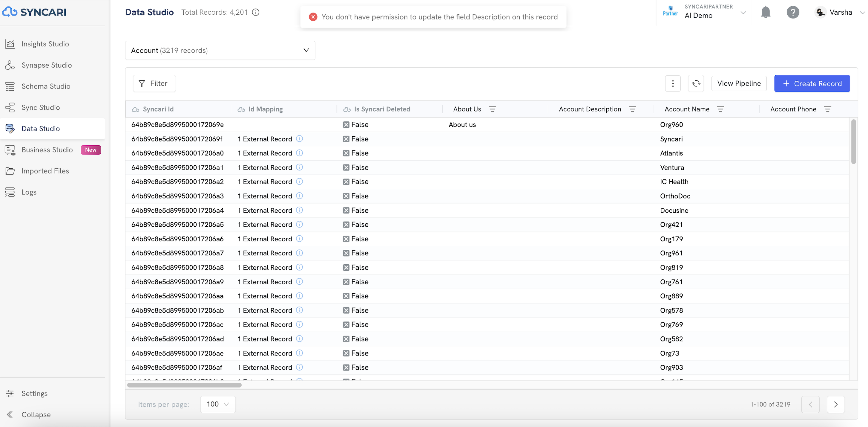Screen dimensions: 868x427
Task: Toggle Is Syncari Deleted for IC Health
Action: [x=346, y=182]
